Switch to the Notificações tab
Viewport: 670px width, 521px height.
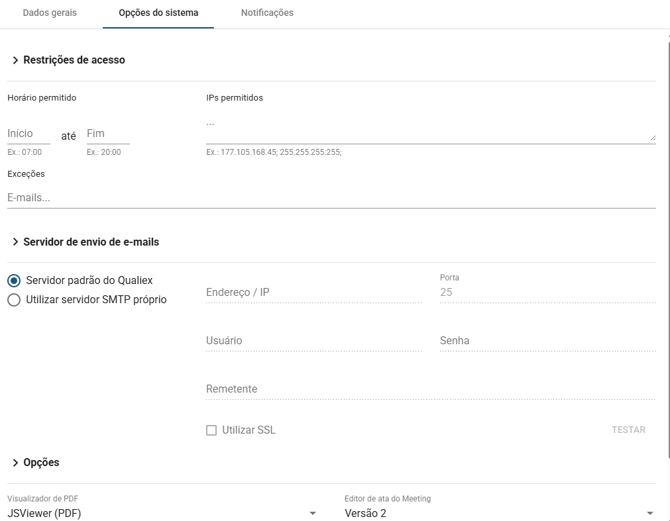[x=267, y=13]
